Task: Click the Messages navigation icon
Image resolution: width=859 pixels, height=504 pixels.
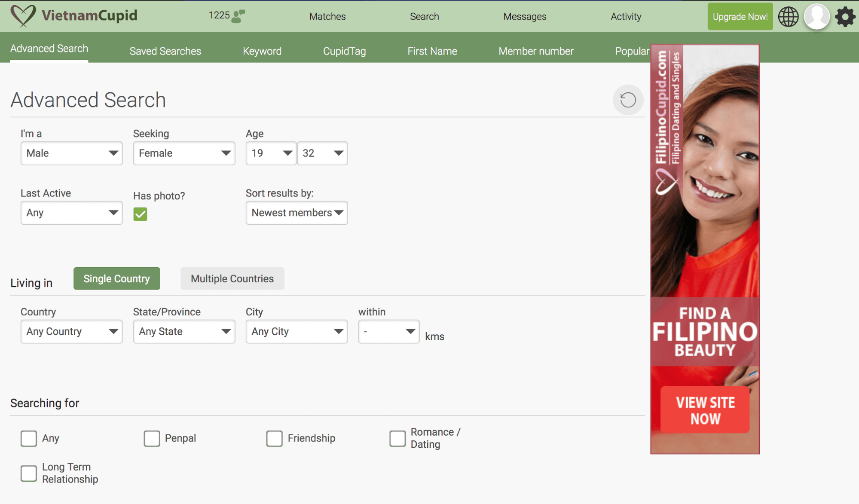Action: (x=524, y=16)
